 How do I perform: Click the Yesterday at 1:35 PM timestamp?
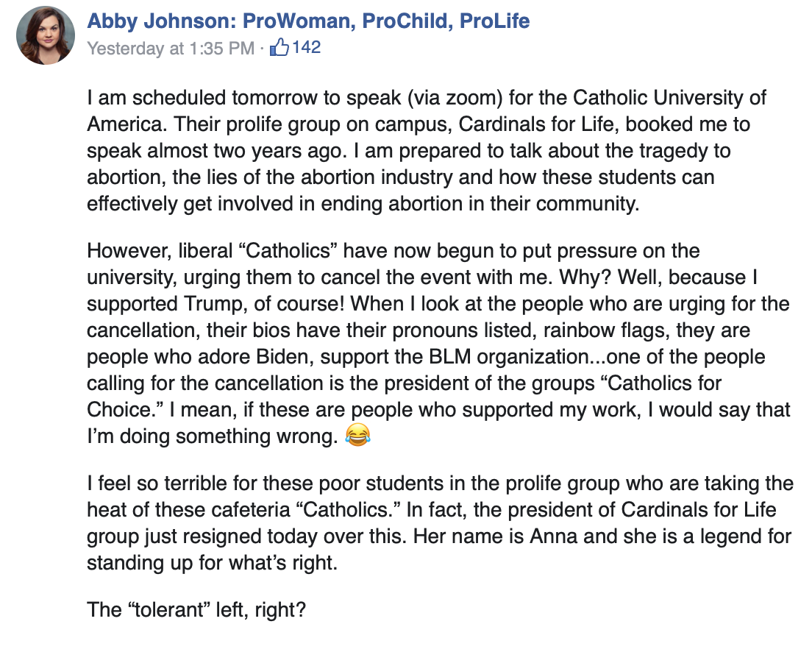pos(171,48)
